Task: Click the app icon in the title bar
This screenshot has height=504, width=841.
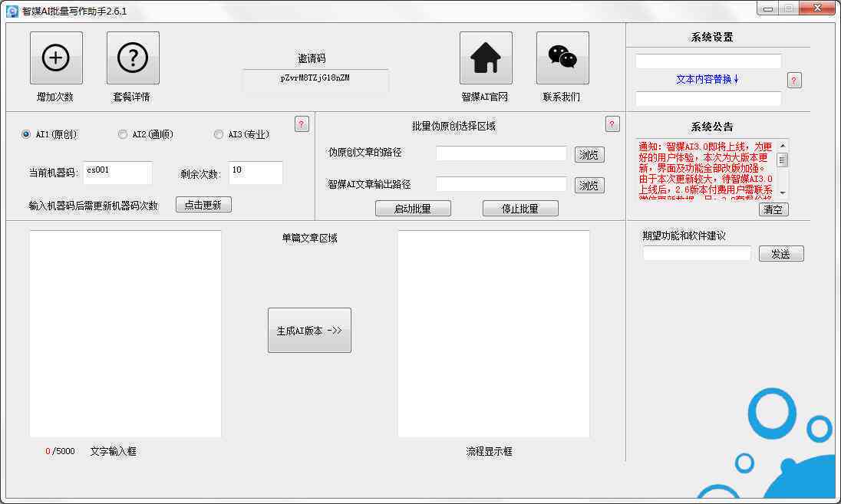Action: click(11, 8)
